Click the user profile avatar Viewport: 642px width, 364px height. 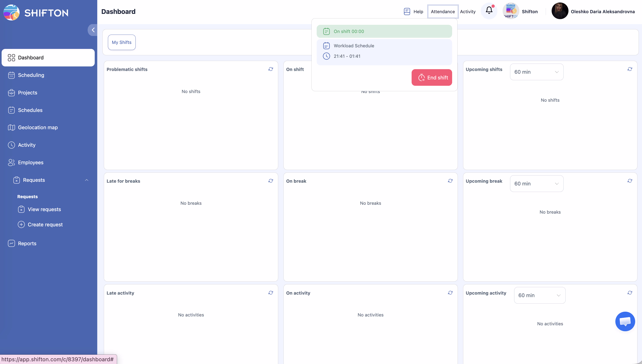560,11
